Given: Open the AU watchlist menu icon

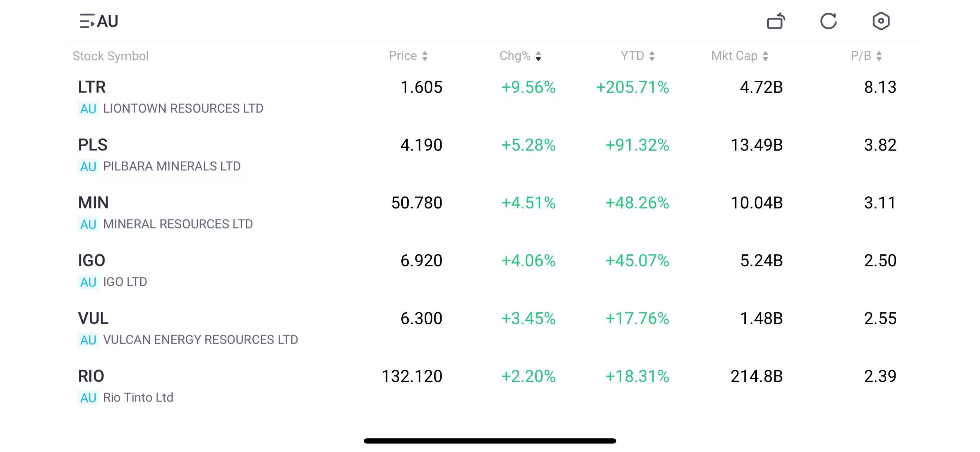Looking at the screenshot, I should point(87,21).
